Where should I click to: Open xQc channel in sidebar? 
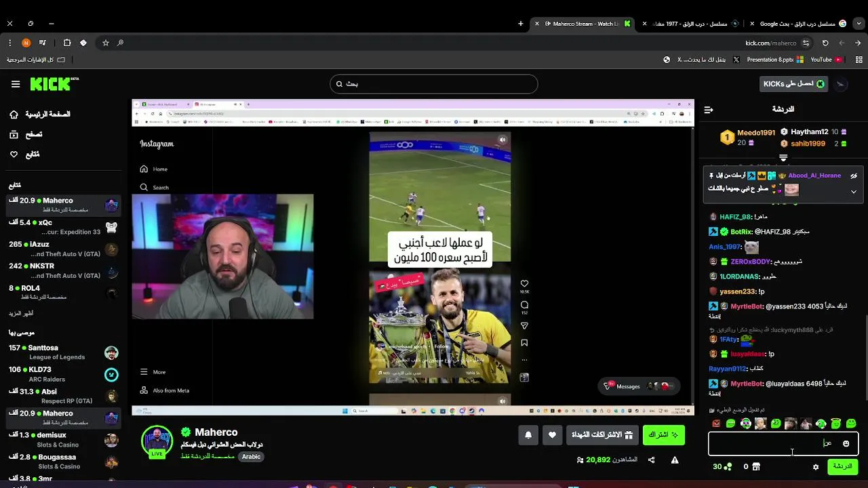(x=63, y=227)
